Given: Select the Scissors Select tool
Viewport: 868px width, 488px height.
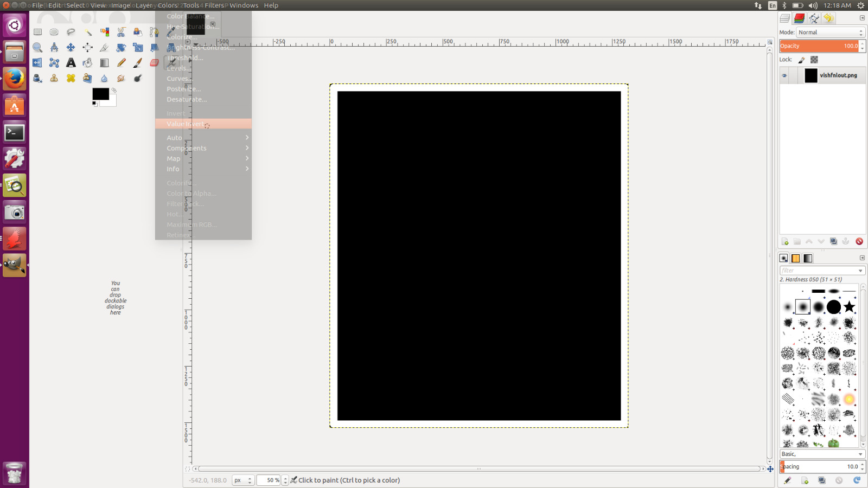Looking at the screenshot, I should 122,32.
